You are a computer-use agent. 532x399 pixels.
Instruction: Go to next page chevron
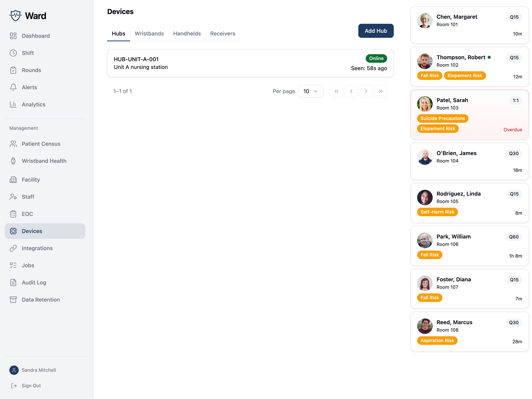[366, 91]
